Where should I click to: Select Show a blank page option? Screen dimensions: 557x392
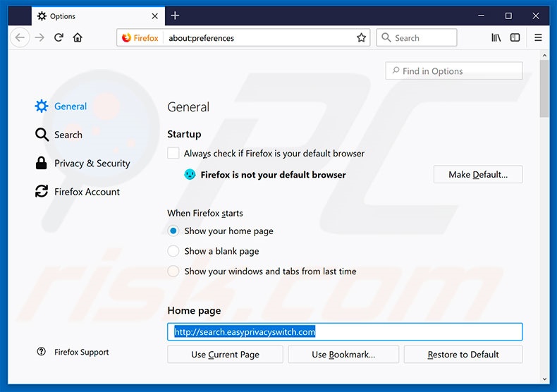click(173, 251)
